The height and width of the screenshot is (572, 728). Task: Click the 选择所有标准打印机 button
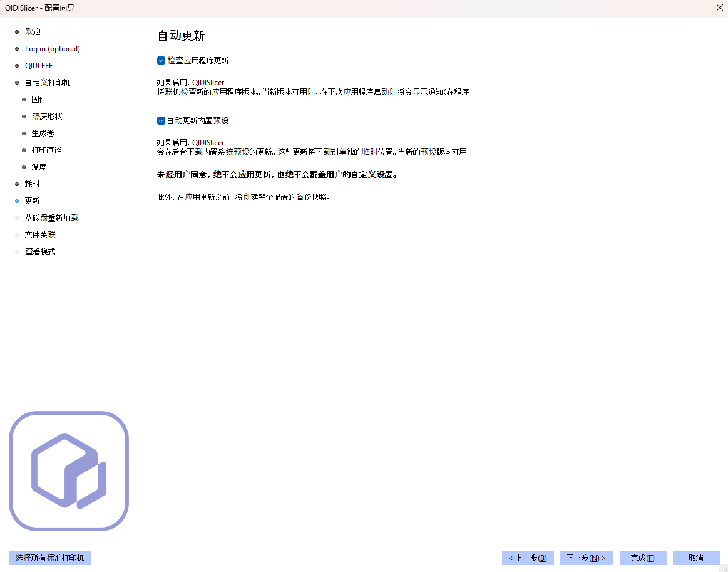[50, 558]
